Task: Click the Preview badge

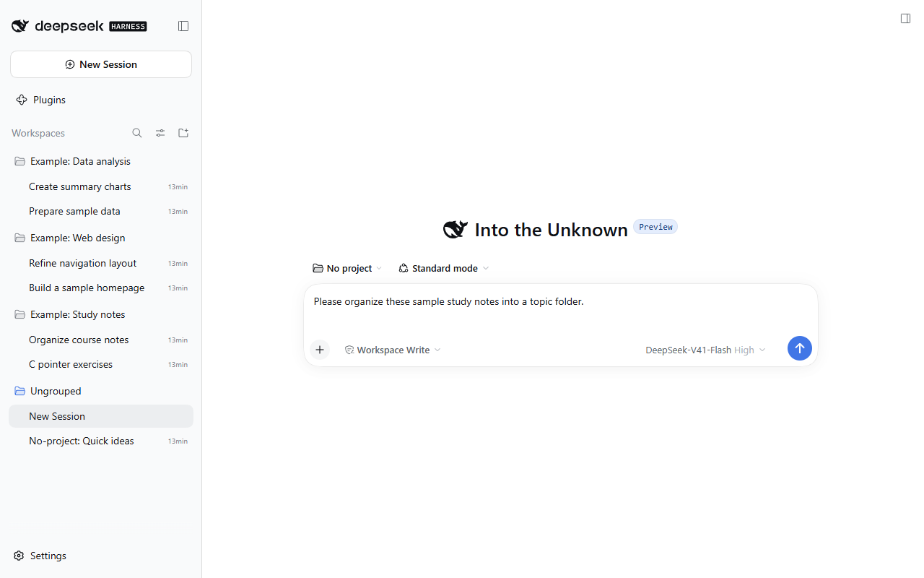Action: point(655,227)
